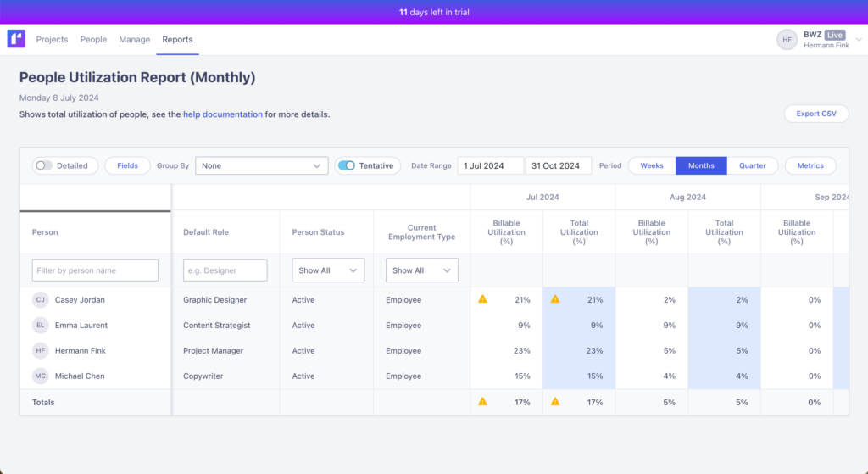
Task: Click the Project Manager role cell
Action: [213, 350]
